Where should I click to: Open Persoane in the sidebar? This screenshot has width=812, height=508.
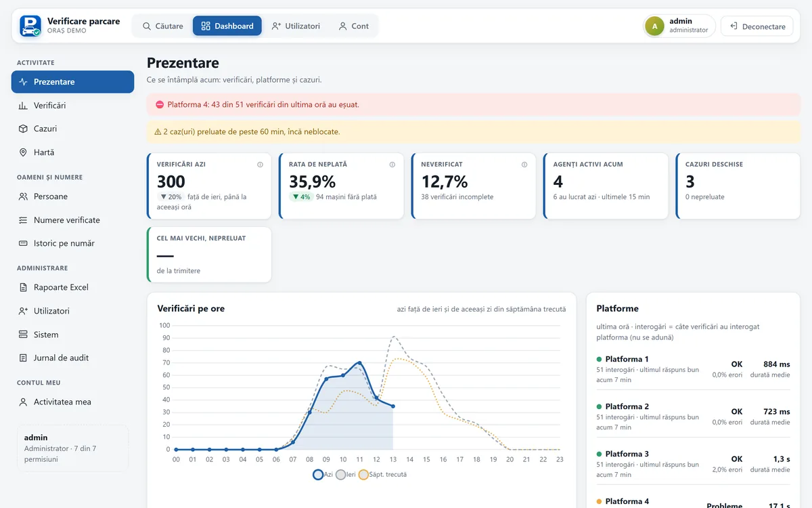click(72, 196)
